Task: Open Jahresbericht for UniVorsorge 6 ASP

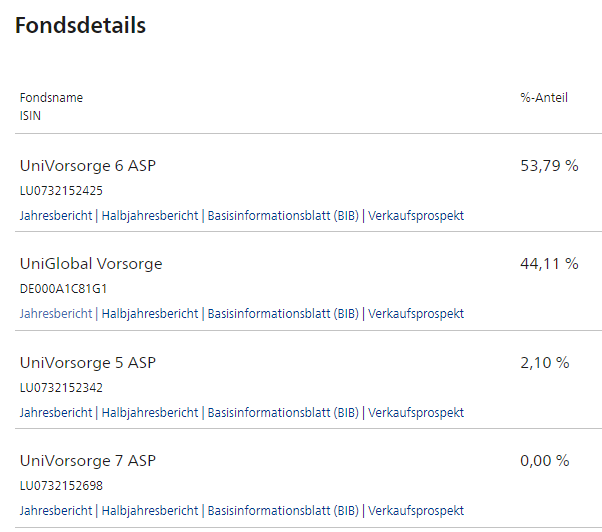Action: 56,216
